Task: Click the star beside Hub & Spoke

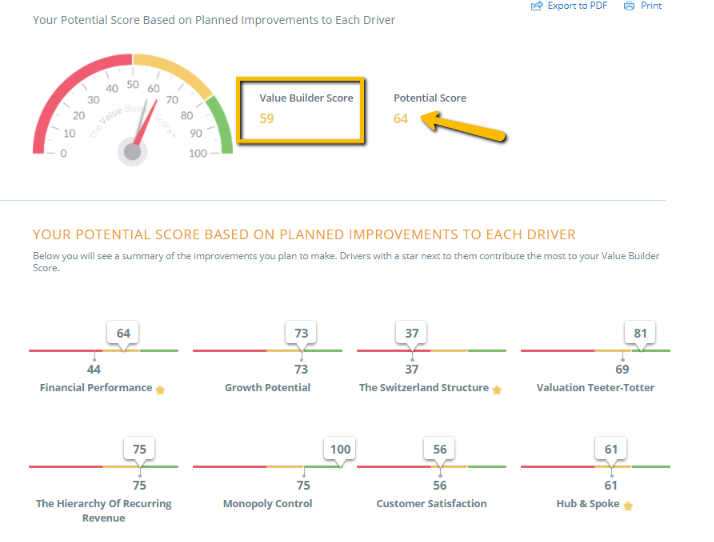Action: pyautogui.click(x=628, y=506)
